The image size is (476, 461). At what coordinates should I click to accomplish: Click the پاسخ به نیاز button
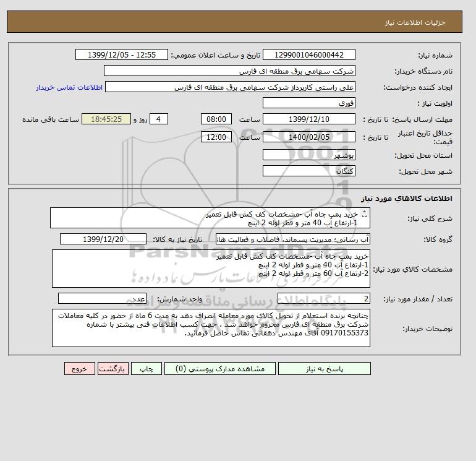(x=324, y=369)
